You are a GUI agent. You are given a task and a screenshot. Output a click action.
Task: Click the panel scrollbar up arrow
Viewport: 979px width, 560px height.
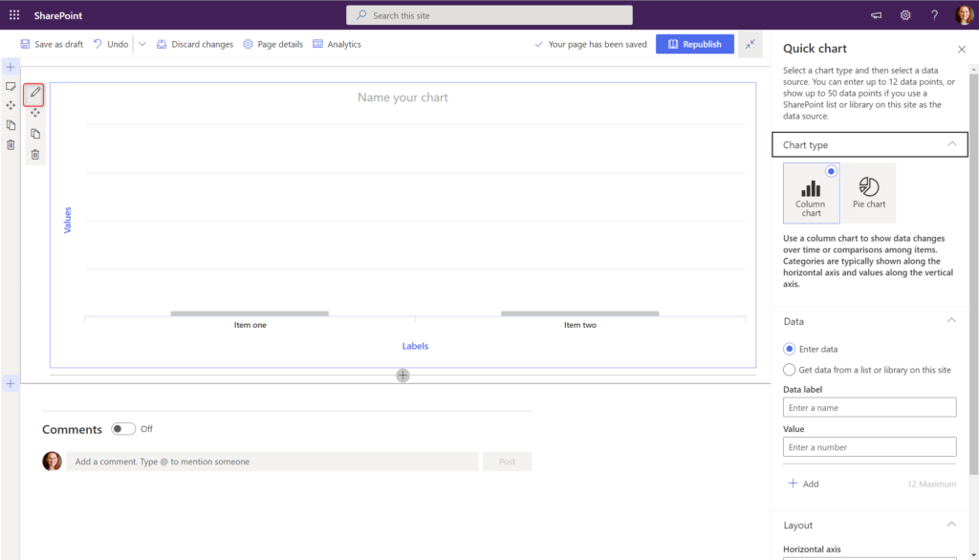pyautogui.click(x=973, y=70)
